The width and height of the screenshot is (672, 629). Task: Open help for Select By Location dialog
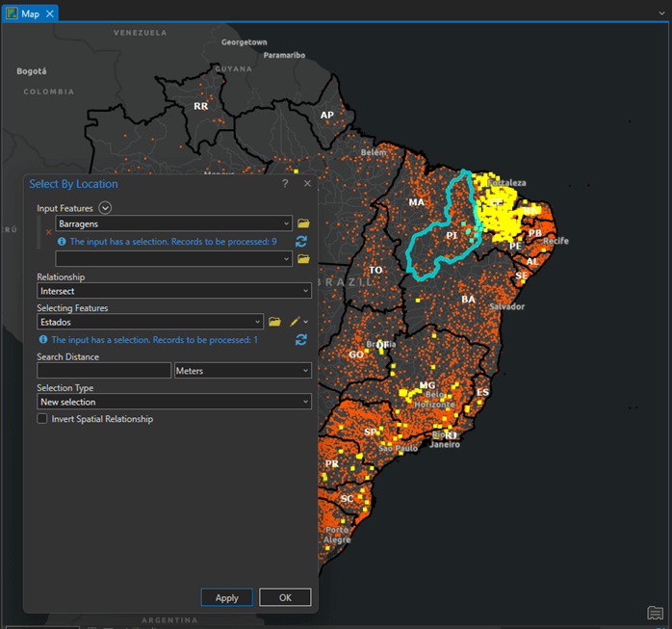click(x=285, y=183)
